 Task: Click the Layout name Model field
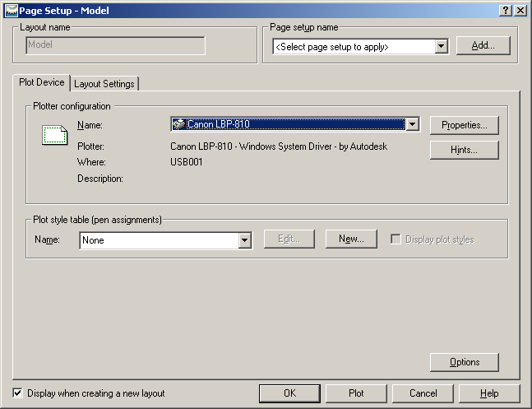(115, 45)
